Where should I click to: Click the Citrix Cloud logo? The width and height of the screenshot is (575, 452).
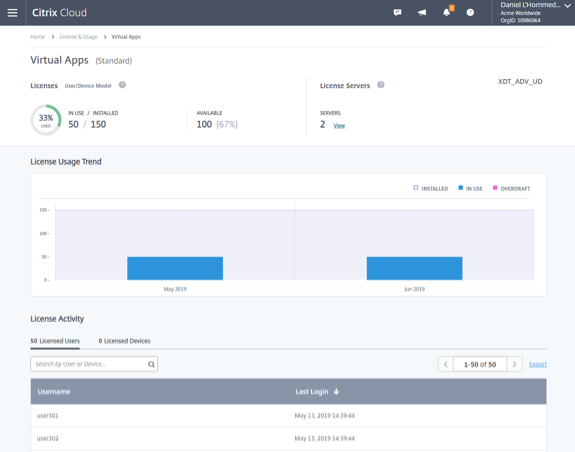click(59, 13)
